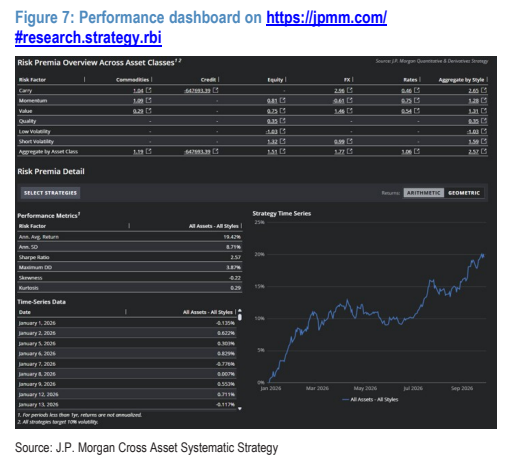The image size is (511, 462).
Task: Open the Aggregate Rates 1.06 value link
Action: 406,152
